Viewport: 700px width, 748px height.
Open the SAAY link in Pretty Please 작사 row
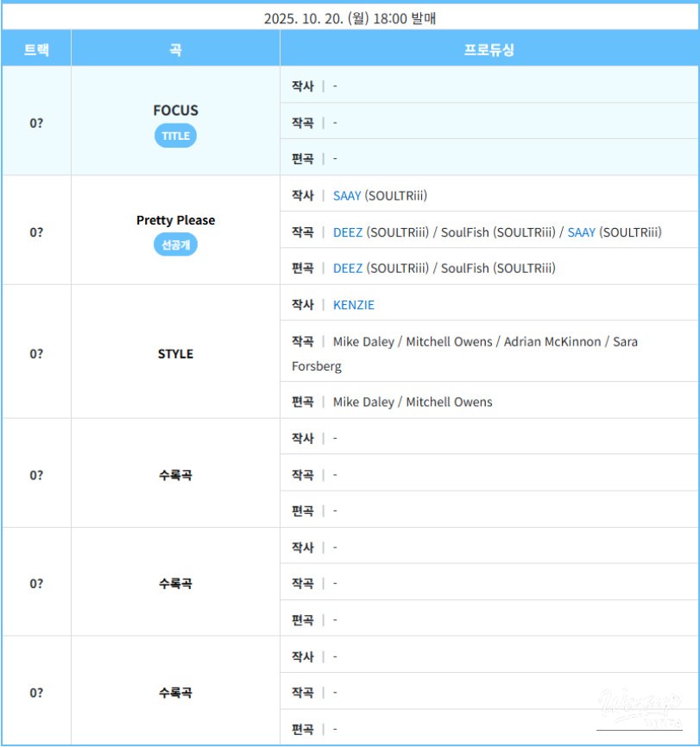pyautogui.click(x=347, y=196)
